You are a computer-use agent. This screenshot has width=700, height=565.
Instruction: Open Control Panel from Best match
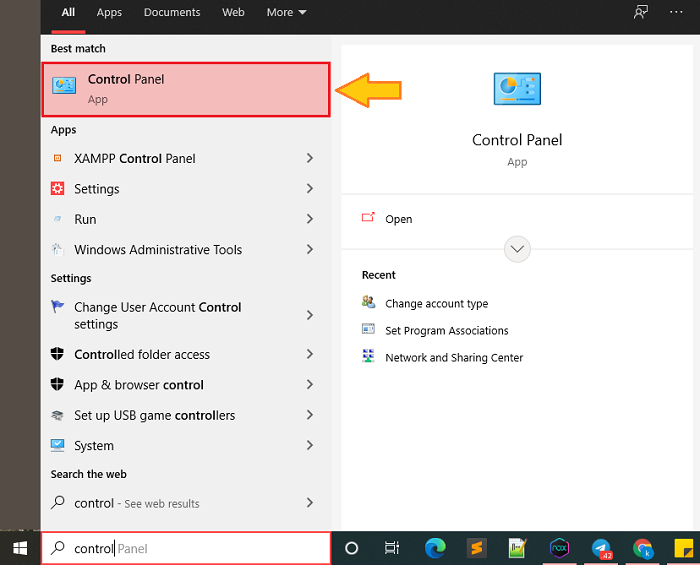pos(186,89)
